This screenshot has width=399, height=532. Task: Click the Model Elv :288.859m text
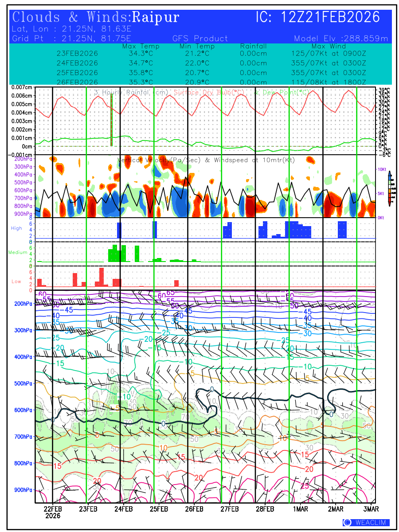click(x=340, y=39)
